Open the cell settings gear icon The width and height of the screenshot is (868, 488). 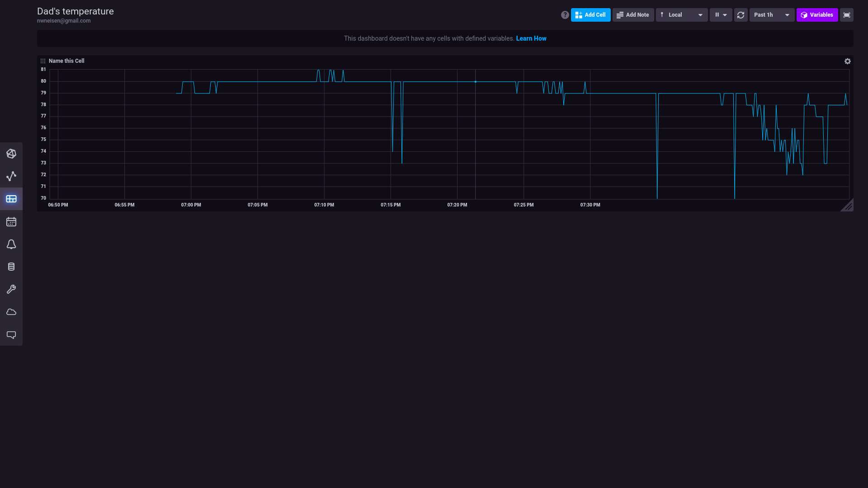coord(847,61)
